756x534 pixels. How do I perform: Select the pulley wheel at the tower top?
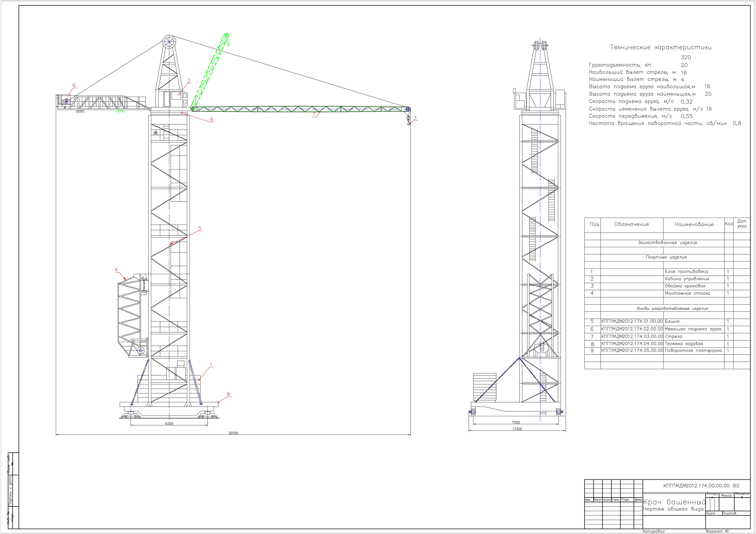[x=169, y=42]
